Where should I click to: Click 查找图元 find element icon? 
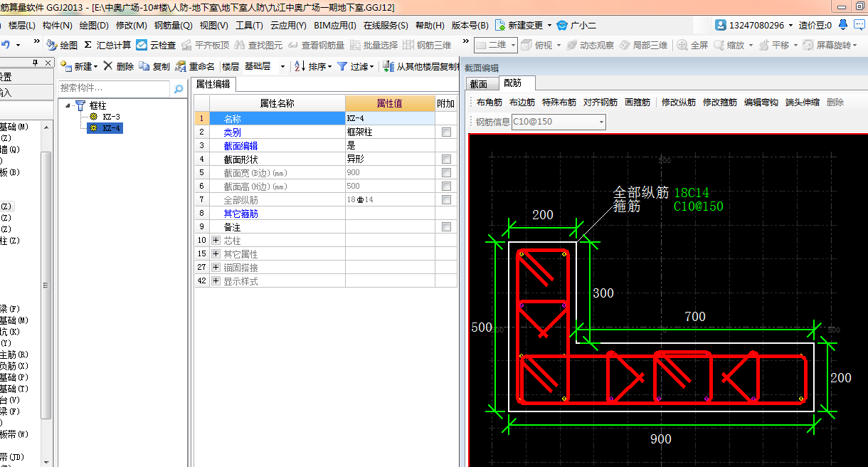coord(240,45)
